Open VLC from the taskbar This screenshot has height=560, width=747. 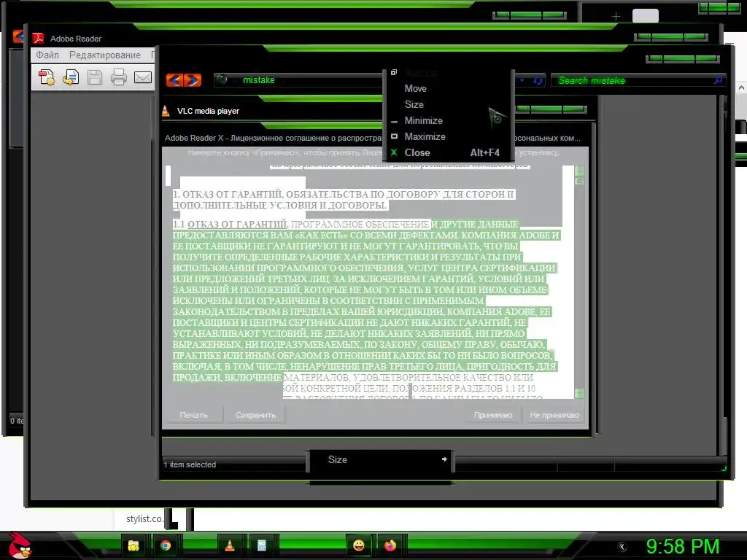[x=230, y=545]
